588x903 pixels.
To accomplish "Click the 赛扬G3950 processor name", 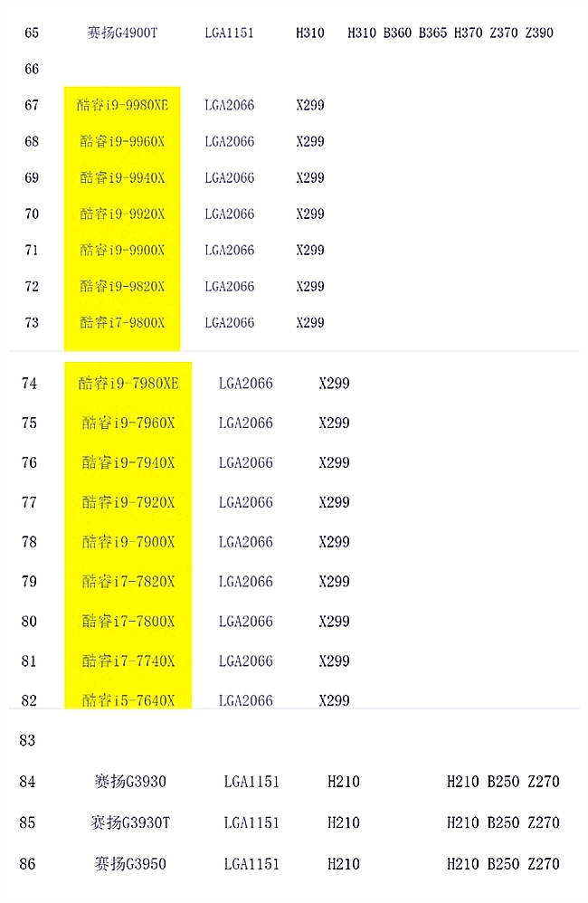I will click(130, 864).
